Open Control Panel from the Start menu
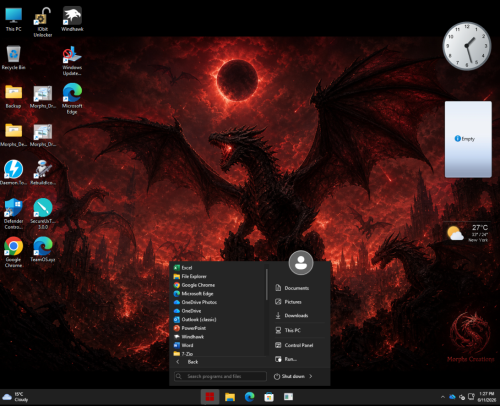500x406 pixels. point(299,345)
